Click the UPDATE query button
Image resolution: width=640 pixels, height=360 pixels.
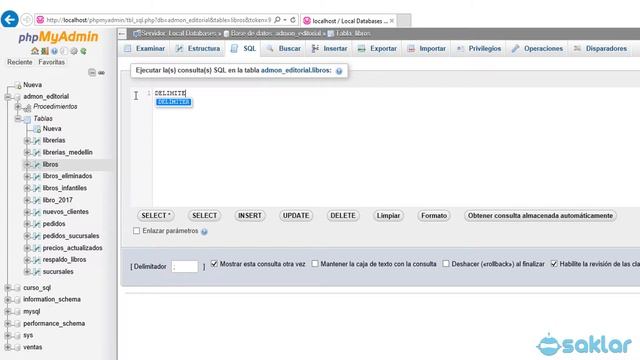coord(296,216)
